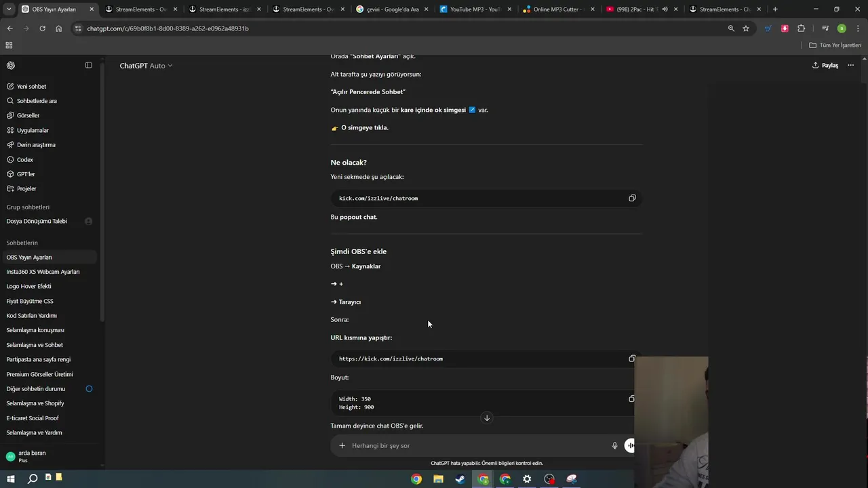The image size is (868, 488).
Task: Open the shopping cart extension icon
Action: (768, 28)
